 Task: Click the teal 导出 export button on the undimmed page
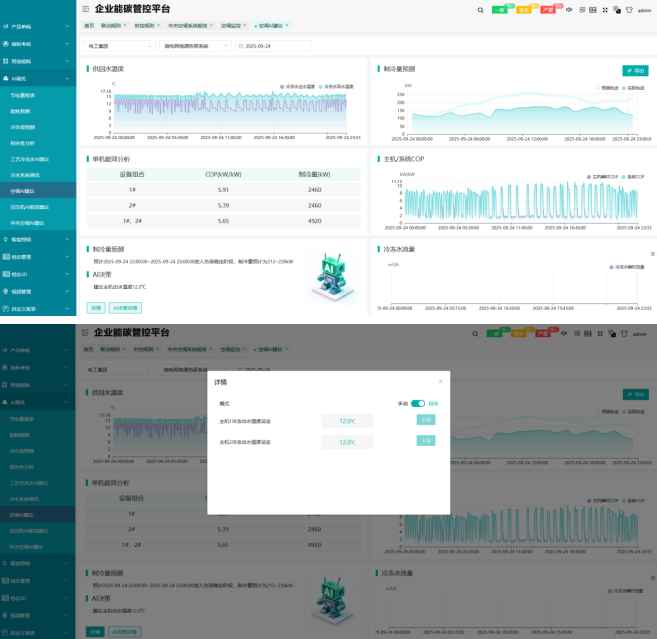[x=635, y=71]
